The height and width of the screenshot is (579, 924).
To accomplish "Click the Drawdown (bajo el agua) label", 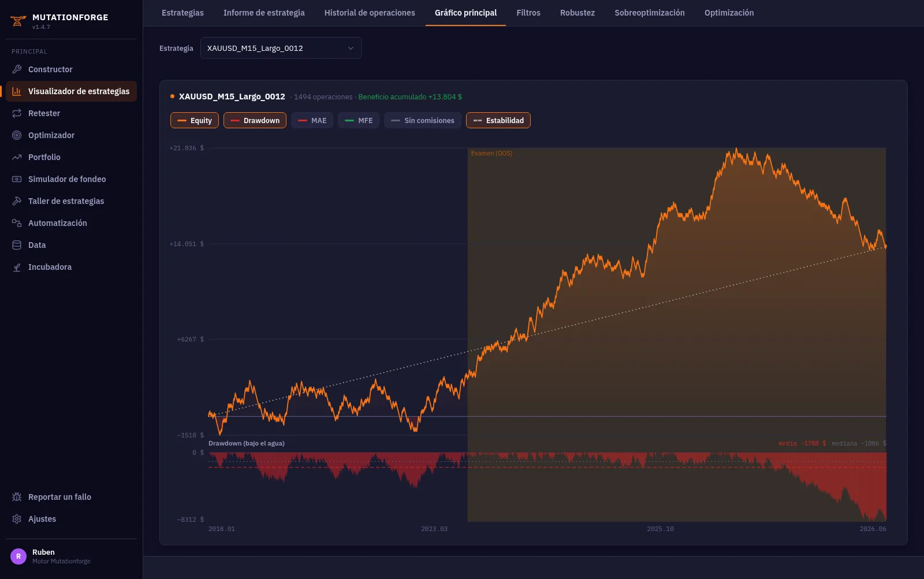I will (x=247, y=443).
